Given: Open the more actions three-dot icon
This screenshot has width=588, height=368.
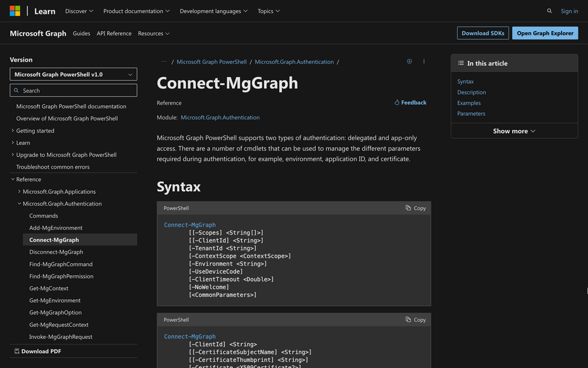Looking at the screenshot, I should click(x=424, y=61).
